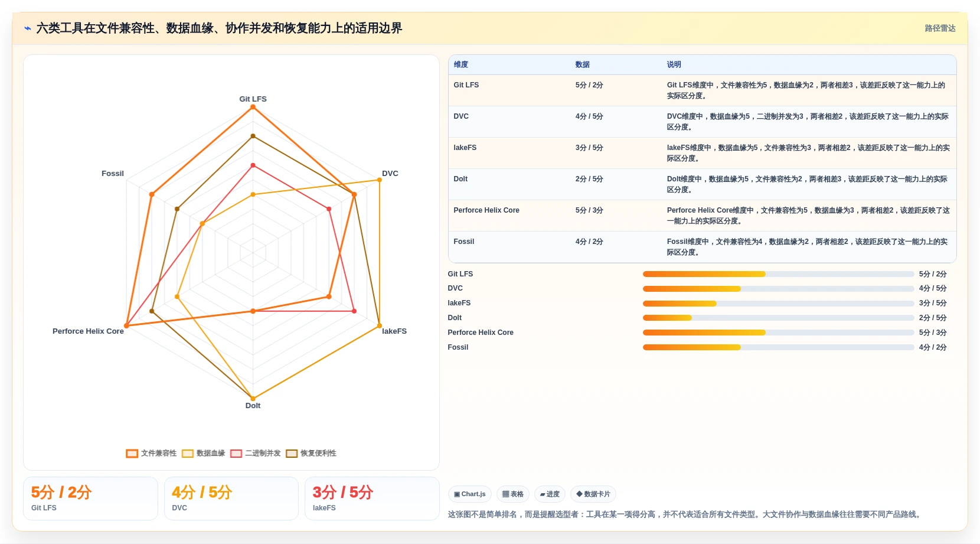The height and width of the screenshot is (544, 980).
Task: Click the Perforce Helix Core radar axis label
Action: click(x=88, y=331)
